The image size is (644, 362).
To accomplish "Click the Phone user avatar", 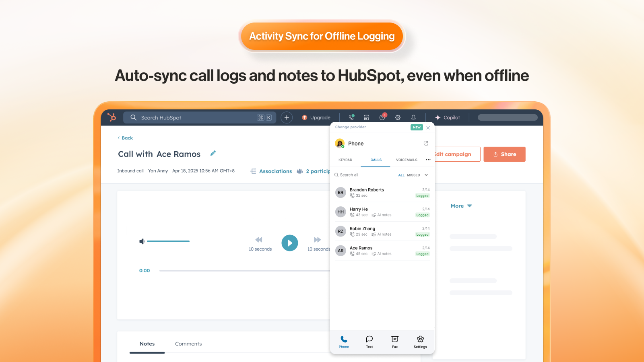I will [340, 143].
